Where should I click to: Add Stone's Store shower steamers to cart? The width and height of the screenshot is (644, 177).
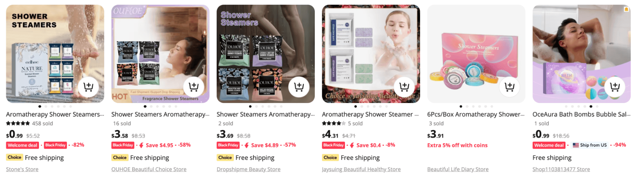coord(88,87)
